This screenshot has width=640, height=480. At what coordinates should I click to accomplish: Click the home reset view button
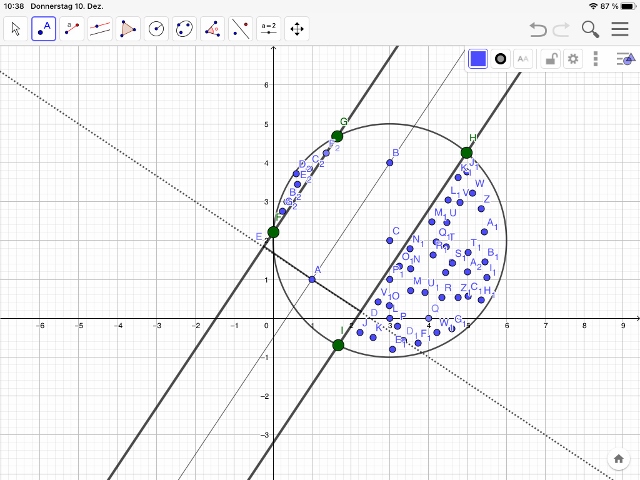619,459
